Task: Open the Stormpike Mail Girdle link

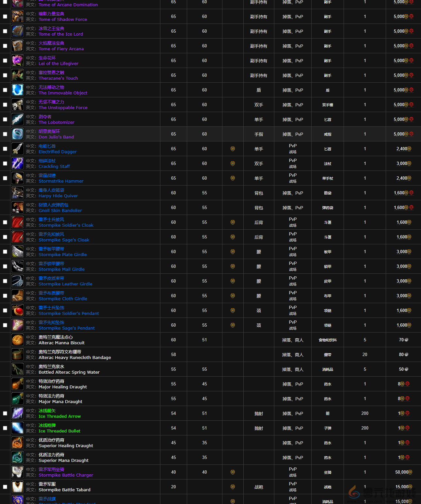Action: click(x=61, y=269)
